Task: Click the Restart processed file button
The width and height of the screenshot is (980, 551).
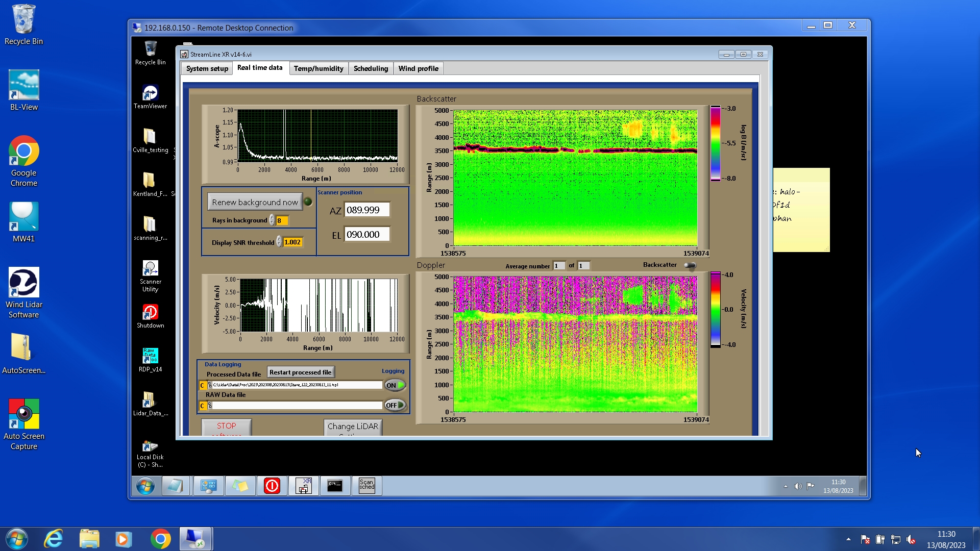Action: coord(300,372)
